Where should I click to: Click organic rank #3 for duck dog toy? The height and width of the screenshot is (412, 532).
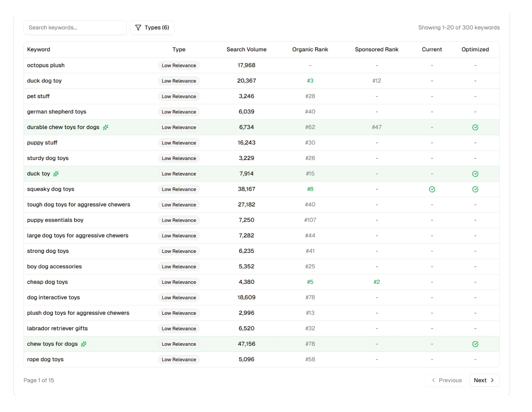click(x=310, y=81)
